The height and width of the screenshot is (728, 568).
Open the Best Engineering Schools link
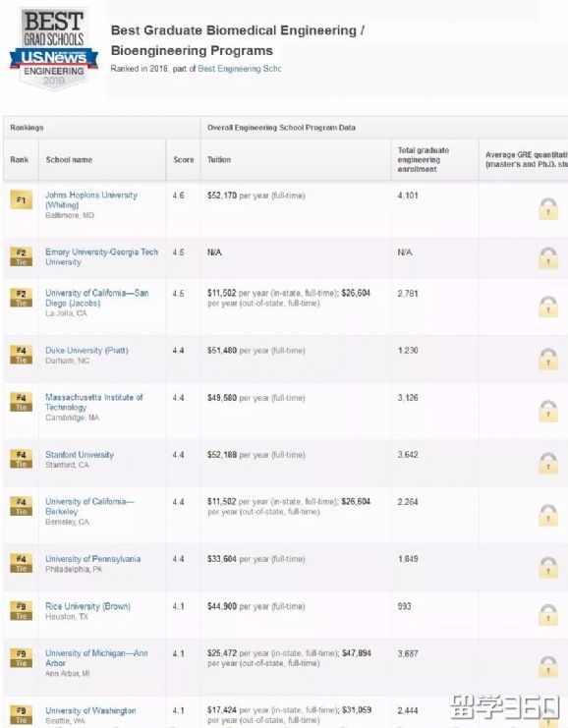(x=239, y=69)
